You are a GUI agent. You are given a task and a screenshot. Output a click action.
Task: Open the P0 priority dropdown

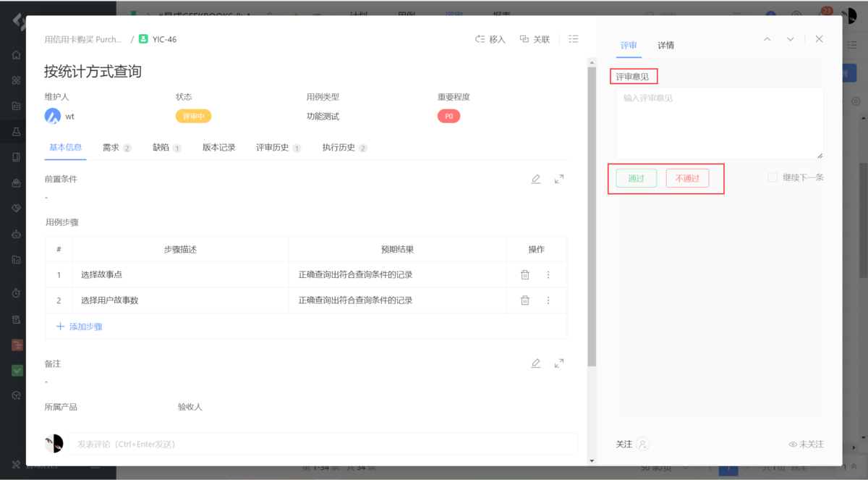448,116
